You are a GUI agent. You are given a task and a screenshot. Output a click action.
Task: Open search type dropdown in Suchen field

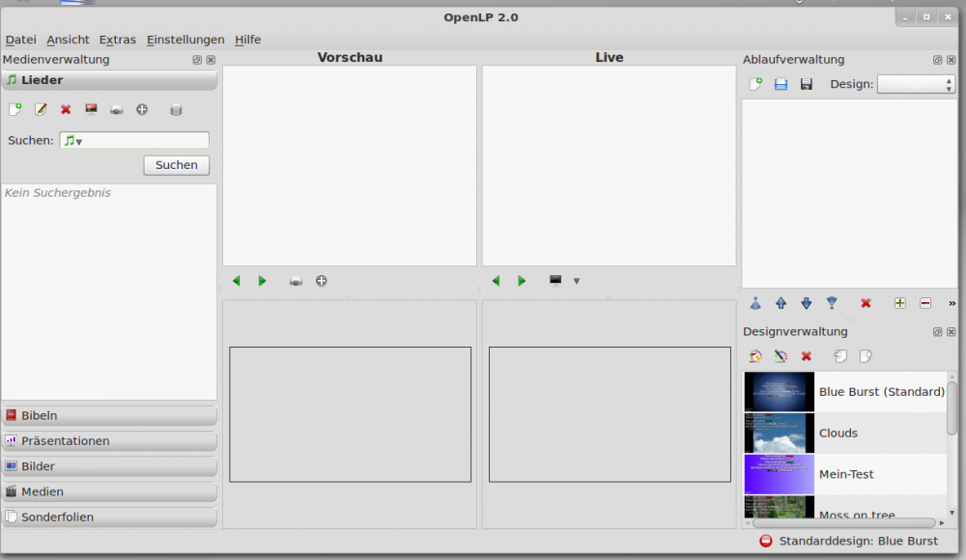pos(73,140)
